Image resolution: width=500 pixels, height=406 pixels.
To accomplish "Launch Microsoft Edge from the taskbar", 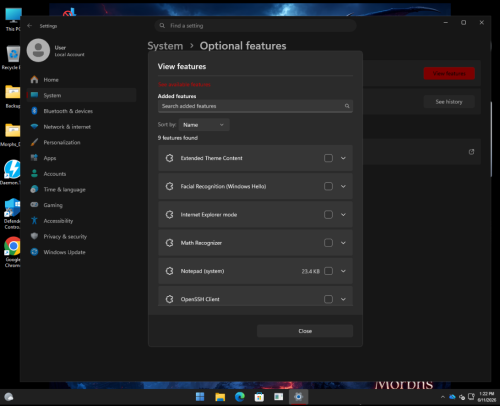I will pyautogui.click(x=240, y=397).
